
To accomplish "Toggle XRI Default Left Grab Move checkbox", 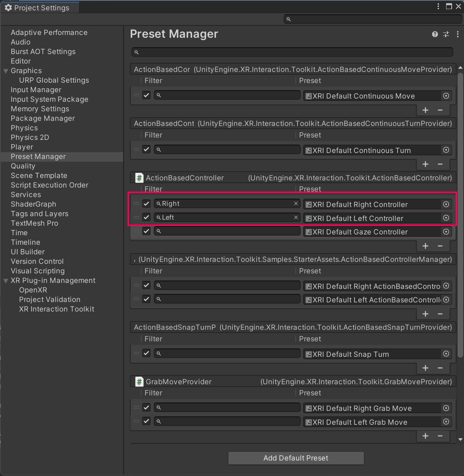I will (x=147, y=421).
